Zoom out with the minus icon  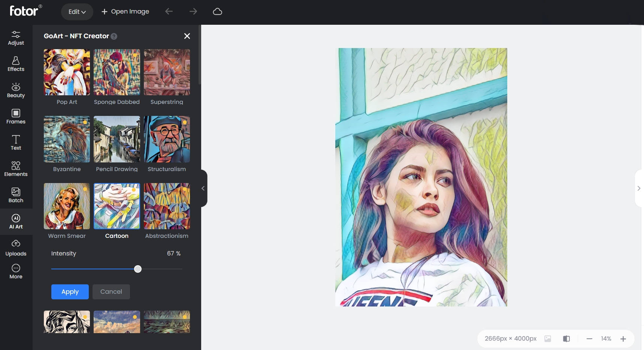[589, 339]
